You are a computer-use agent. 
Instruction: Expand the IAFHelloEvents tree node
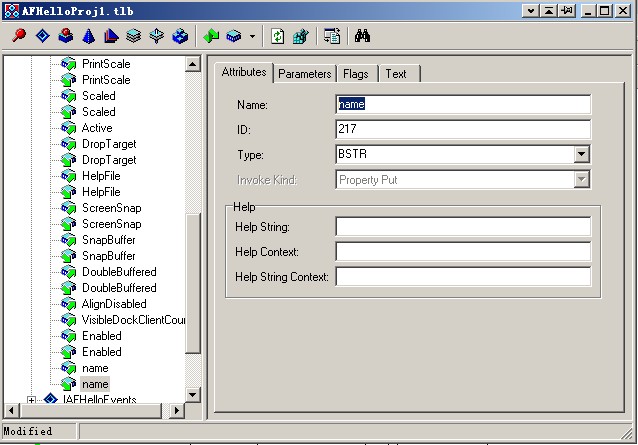(x=31, y=400)
